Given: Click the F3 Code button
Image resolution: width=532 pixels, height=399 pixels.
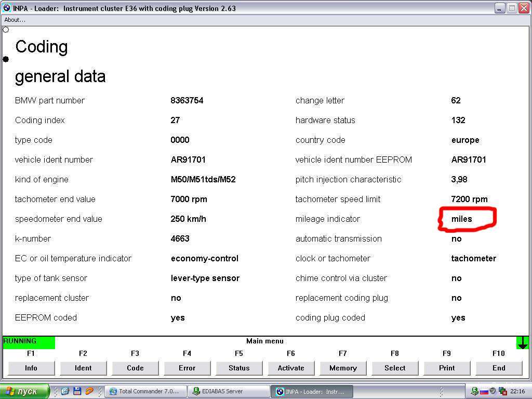Looking at the screenshot, I should point(135,368).
